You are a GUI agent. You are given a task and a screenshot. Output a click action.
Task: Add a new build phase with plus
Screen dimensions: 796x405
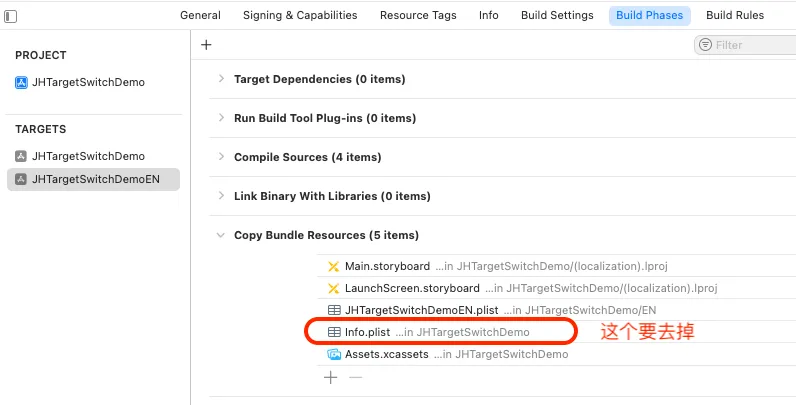[x=206, y=45]
